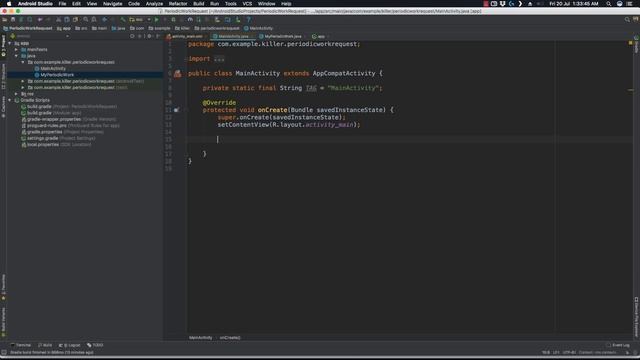This screenshot has height=360, width=640.
Task: Click the onCreate() editor breadcrumb
Action: (x=230, y=338)
